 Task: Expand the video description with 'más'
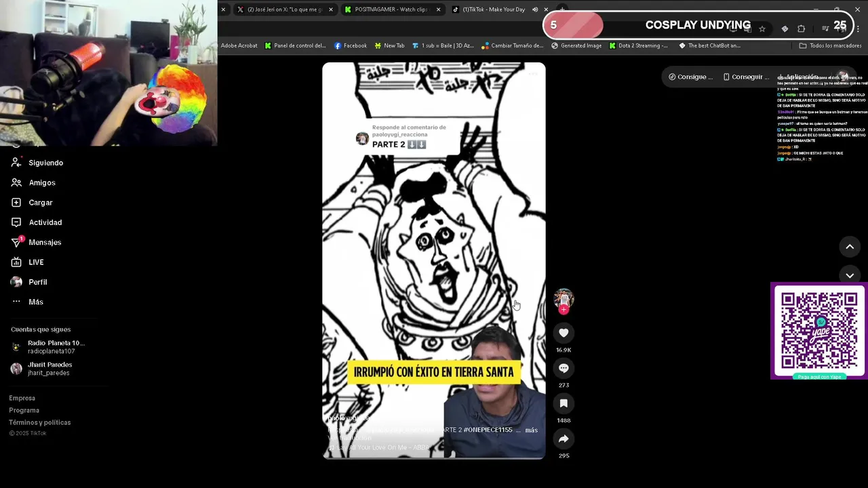(x=531, y=430)
